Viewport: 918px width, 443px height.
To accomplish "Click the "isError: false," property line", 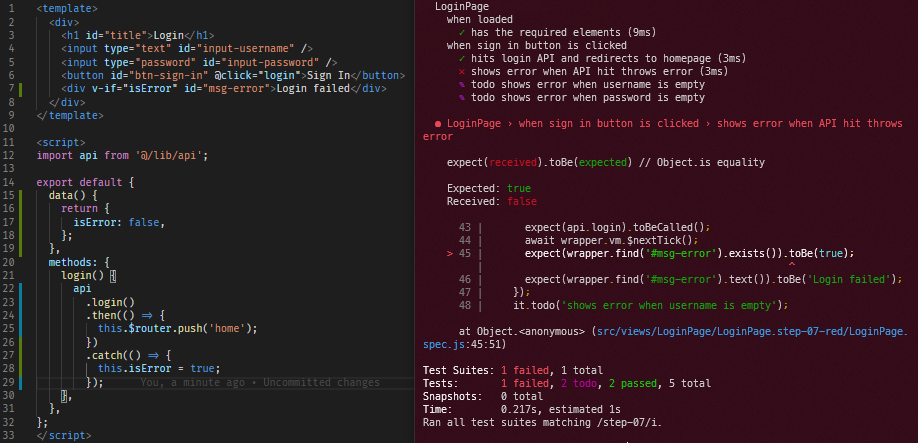I will [119, 222].
